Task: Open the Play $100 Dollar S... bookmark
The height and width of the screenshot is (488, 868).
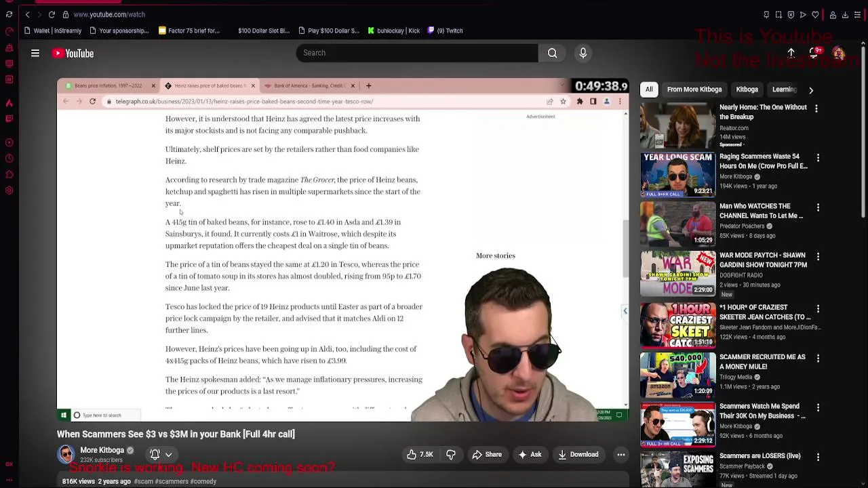Action: click(328, 30)
